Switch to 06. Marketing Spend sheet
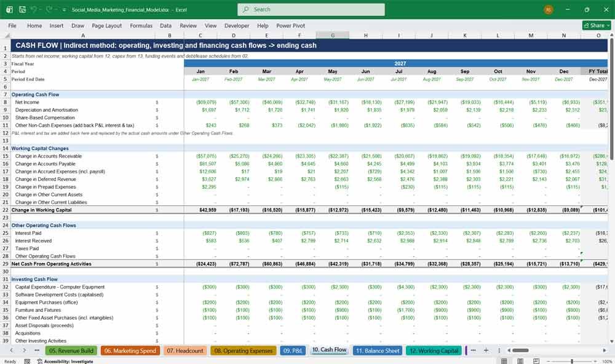The height and width of the screenshot is (364, 615). pos(130,350)
